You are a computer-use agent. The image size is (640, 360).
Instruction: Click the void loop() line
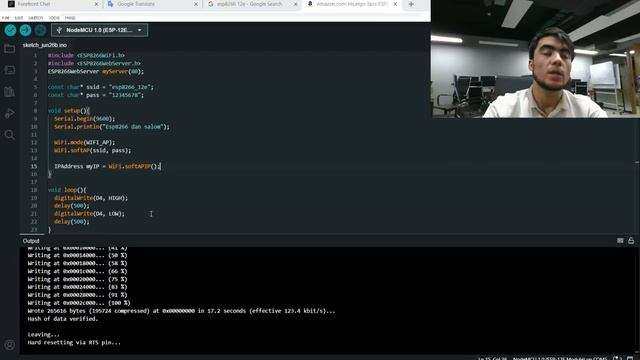click(67, 190)
